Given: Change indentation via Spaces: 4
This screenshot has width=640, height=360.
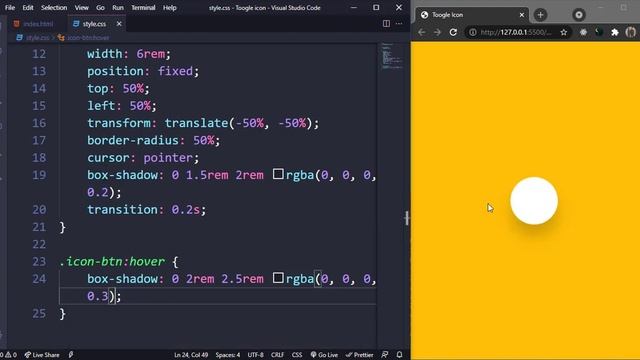Looking at the screenshot, I should click(228, 355).
